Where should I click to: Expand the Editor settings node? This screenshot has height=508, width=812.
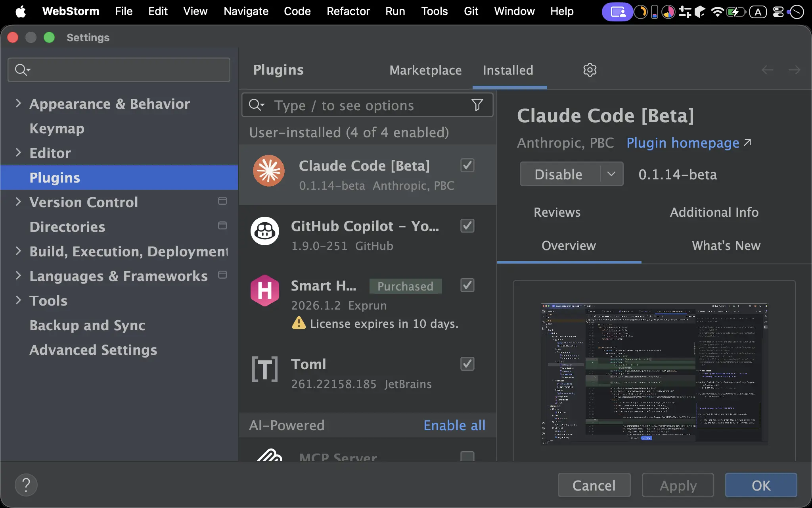point(18,153)
